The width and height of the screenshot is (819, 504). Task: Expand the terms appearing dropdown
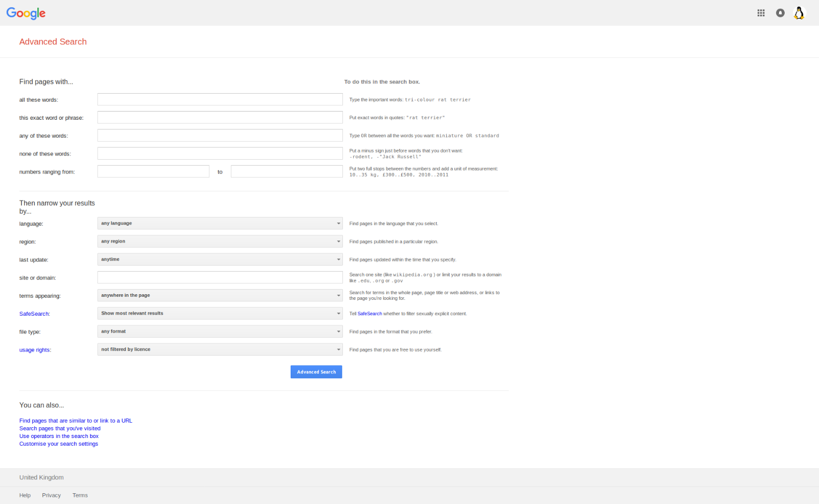[220, 295]
